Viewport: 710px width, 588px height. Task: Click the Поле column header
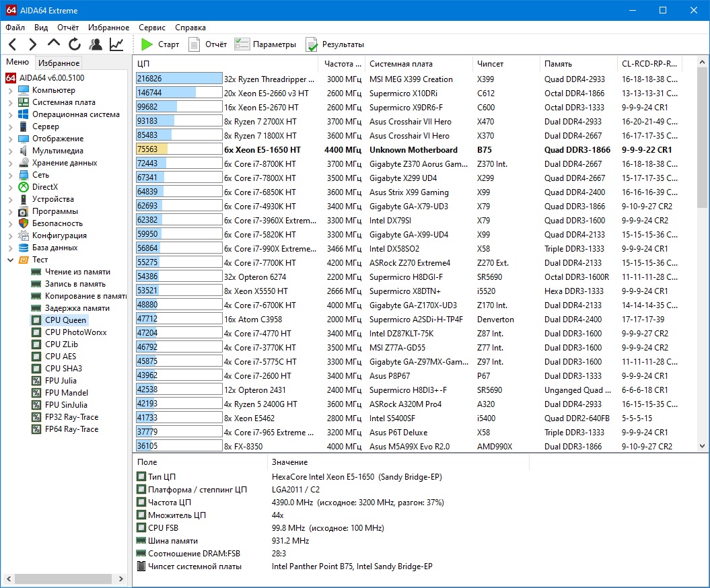click(x=200, y=462)
